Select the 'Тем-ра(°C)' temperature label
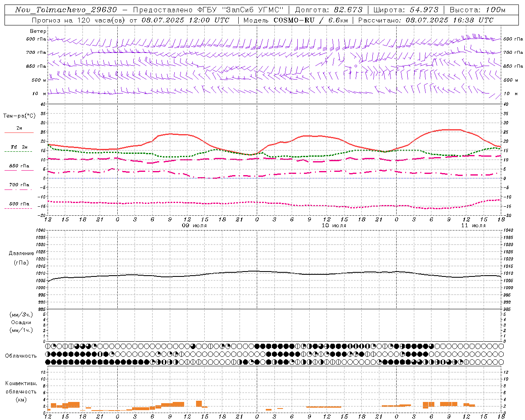Screen dimensions: 525x420 tap(19, 116)
